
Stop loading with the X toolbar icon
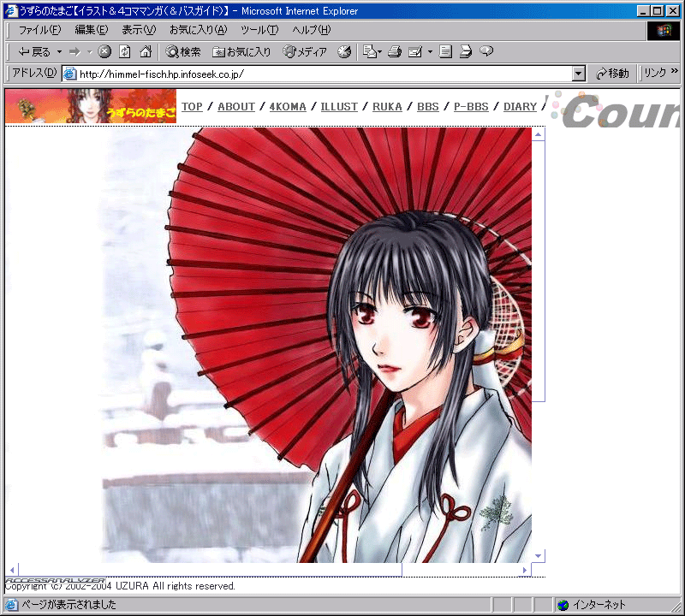point(104,52)
